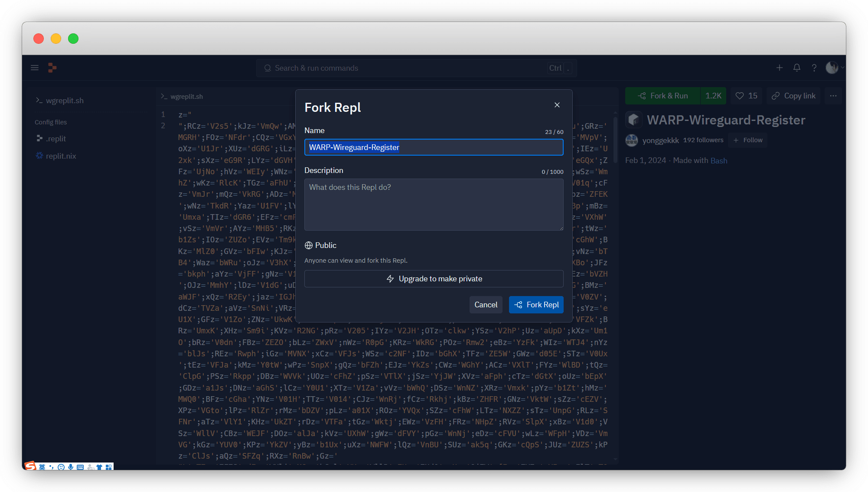Image resolution: width=868 pixels, height=492 pixels.
Task: Open the three-dots more options menu
Action: tap(833, 96)
